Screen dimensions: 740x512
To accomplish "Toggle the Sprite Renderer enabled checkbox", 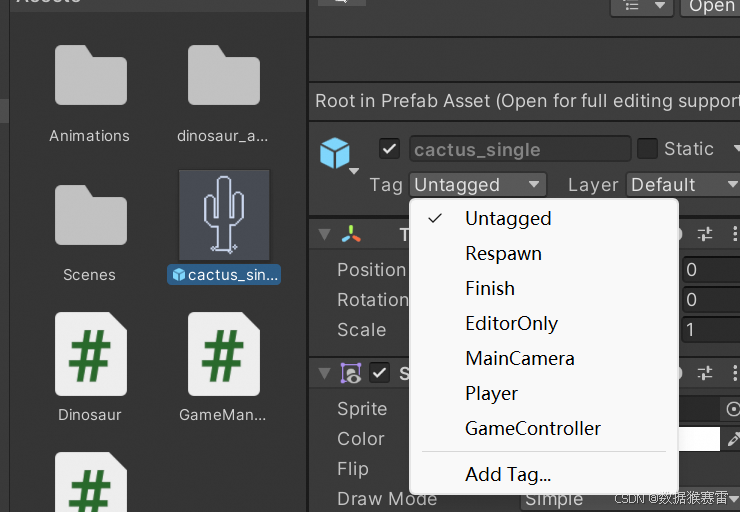I will click(x=379, y=373).
